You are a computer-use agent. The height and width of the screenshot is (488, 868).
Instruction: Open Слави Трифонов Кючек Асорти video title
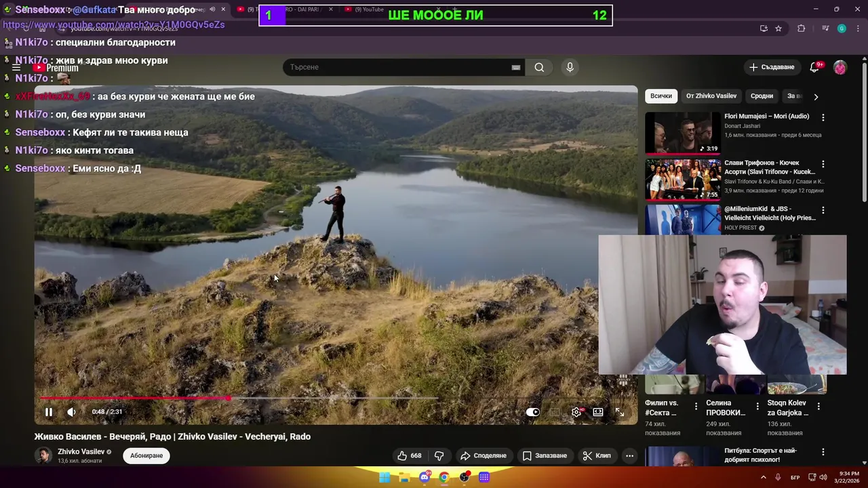click(769, 167)
